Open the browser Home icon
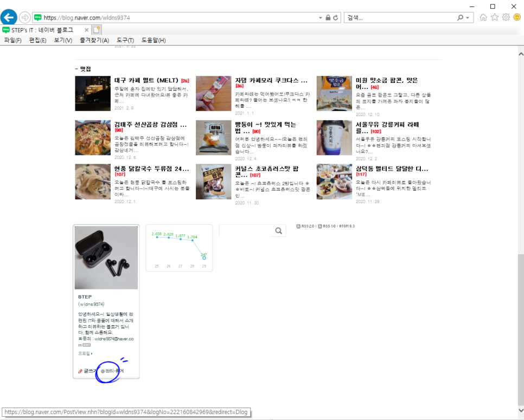524x420 pixels. [x=483, y=17]
